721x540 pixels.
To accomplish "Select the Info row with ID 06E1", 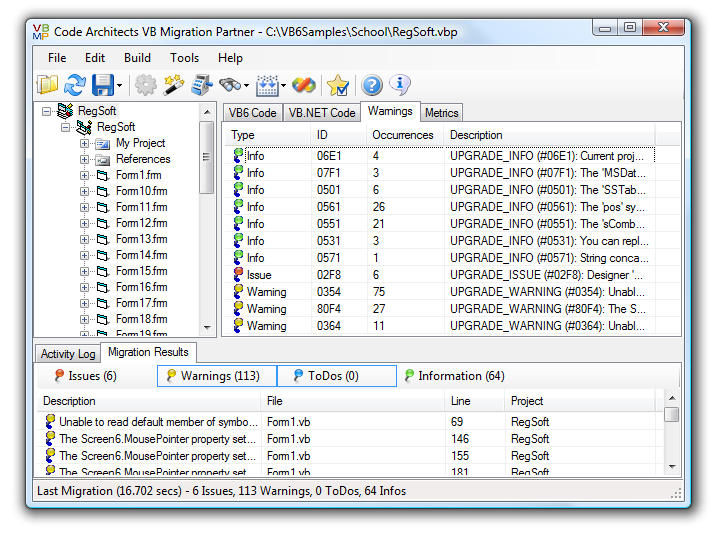I will point(440,156).
